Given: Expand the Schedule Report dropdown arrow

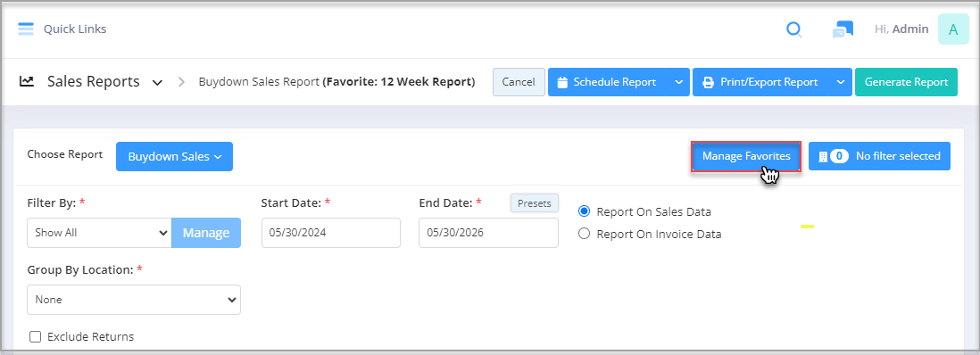Looking at the screenshot, I should coord(678,82).
